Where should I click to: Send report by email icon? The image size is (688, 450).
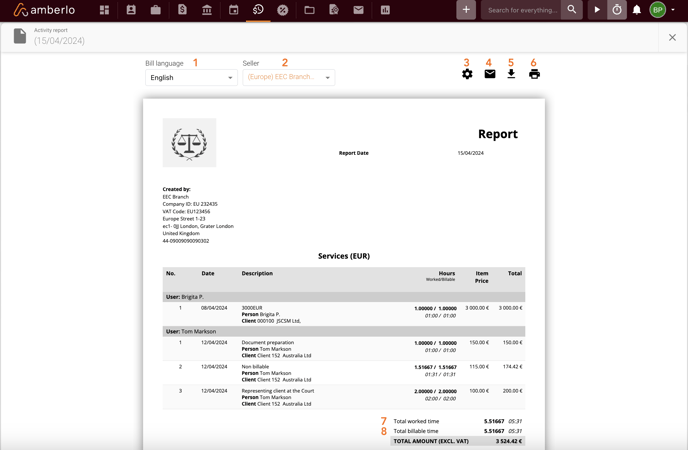click(x=490, y=74)
